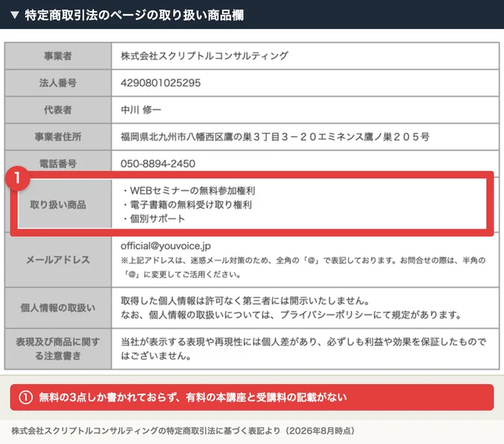Select the 取り扱い商品 label cell

[58, 205]
